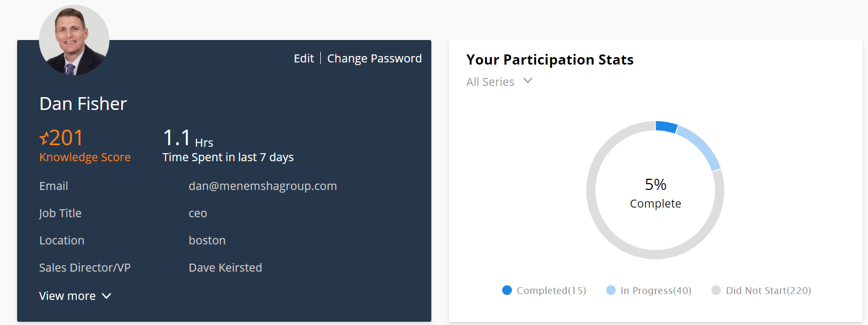The height and width of the screenshot is (325, 868).
Task: Click the 5% Complete center text
Action: coord(656,193)
